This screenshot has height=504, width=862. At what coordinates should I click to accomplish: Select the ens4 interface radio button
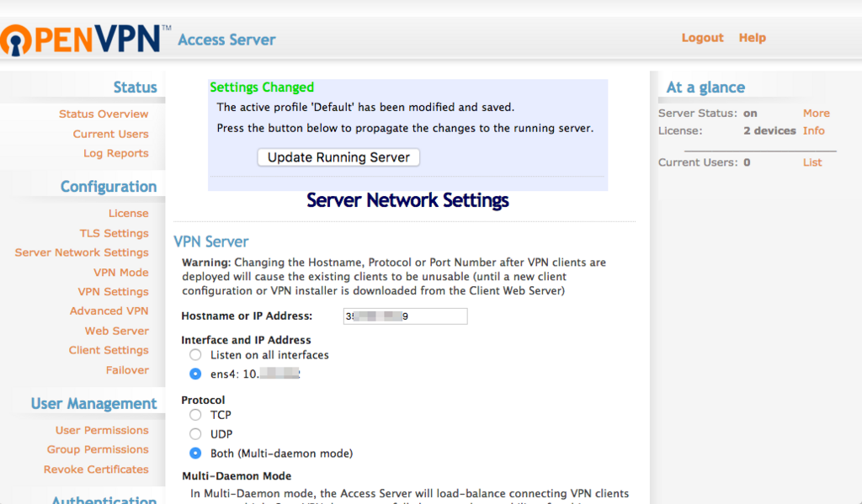coord(195,374)
